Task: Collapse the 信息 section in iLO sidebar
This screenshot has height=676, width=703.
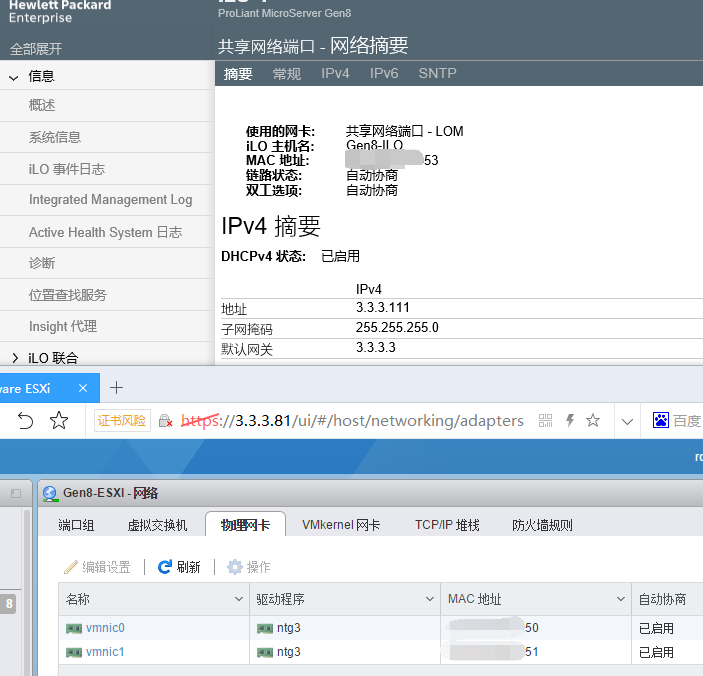Action: [14, 77]
